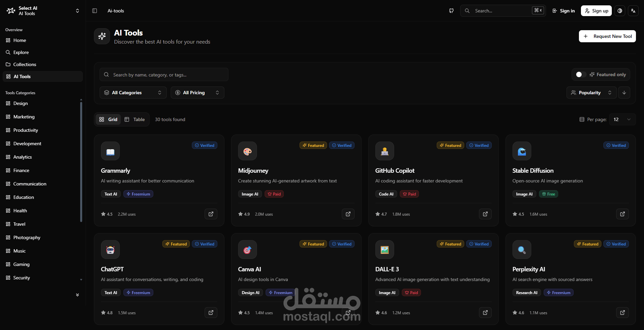
Task: Click the Sign up button
Action: coord(596,11)
